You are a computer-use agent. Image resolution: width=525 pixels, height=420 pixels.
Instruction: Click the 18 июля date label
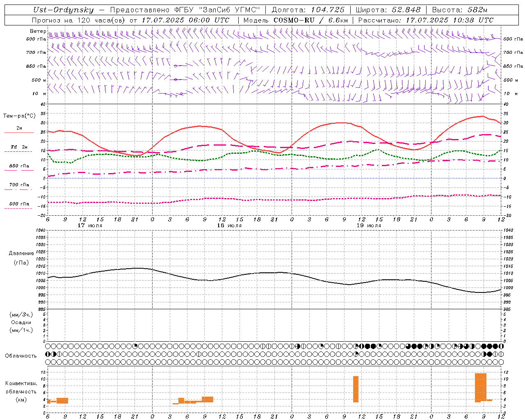point(229,226)
